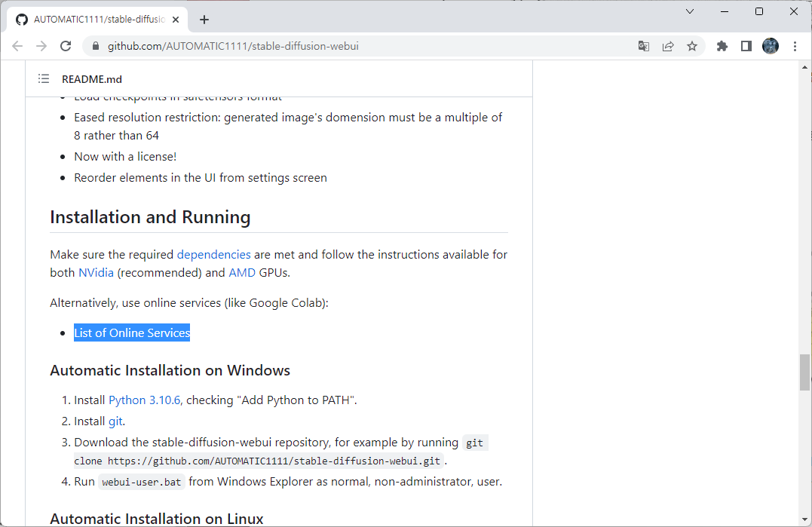The height and width of the screenshot is (527, 812).
Task: Open the dependencies link
Action: click(214, 255)
